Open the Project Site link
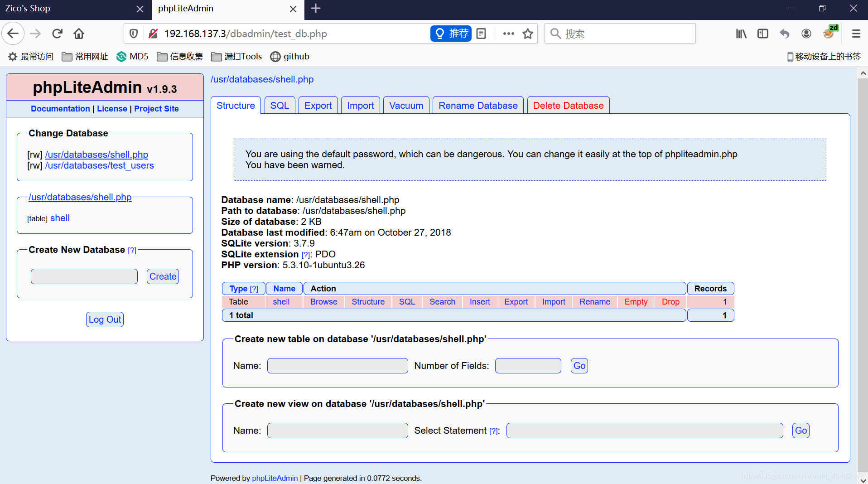868x484 pixels. tap(156, 109)
